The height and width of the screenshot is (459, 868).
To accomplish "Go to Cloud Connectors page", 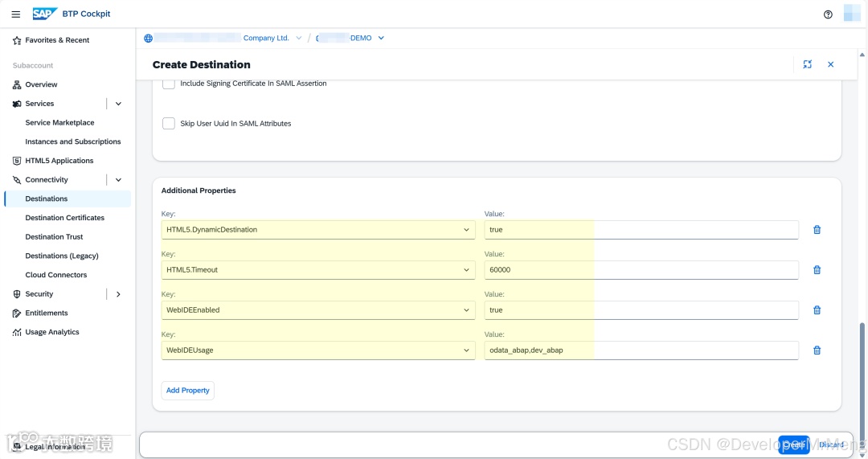I will click(x=55, y=275).
